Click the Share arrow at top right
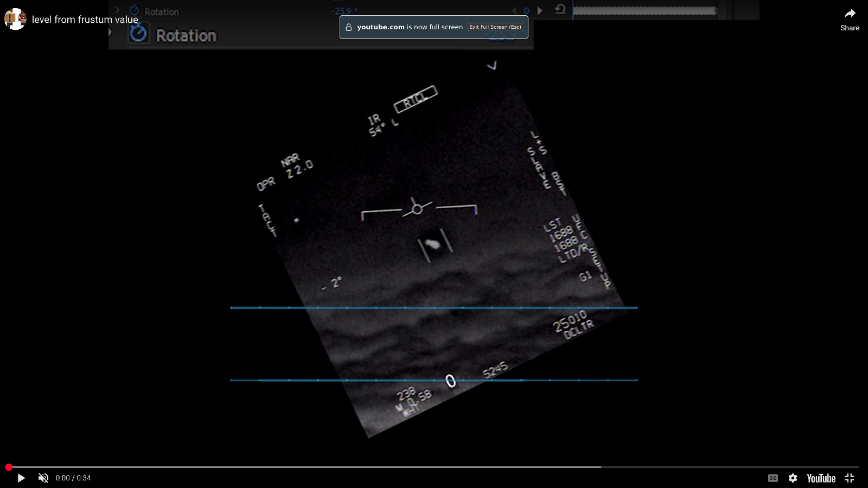The height and width of the screenshot is (488, 868). click(850, 14)
